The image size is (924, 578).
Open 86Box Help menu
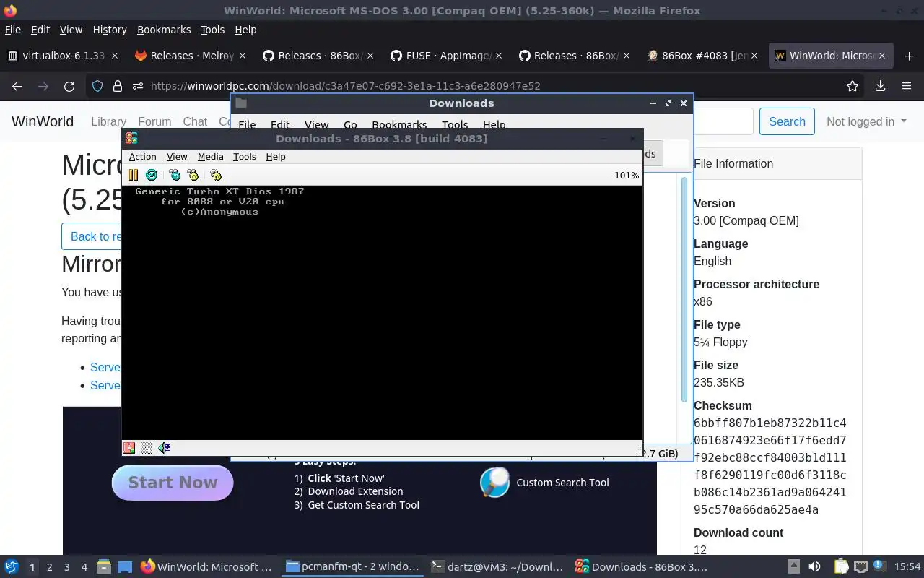click(276, 157)
